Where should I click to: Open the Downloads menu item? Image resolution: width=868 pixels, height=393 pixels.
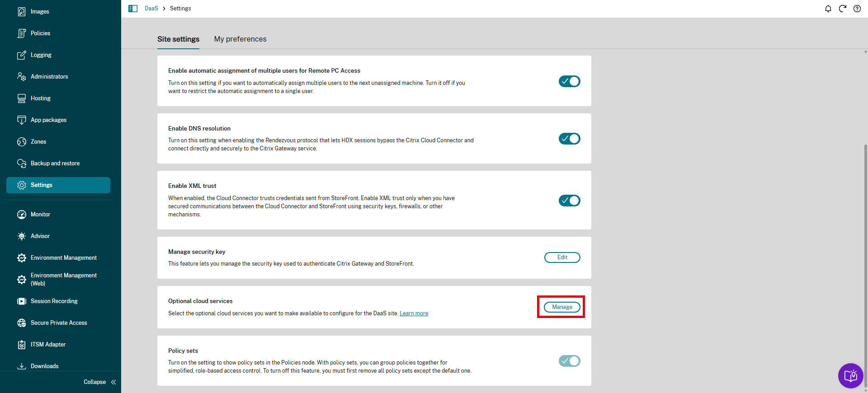[x=58, y=366]
